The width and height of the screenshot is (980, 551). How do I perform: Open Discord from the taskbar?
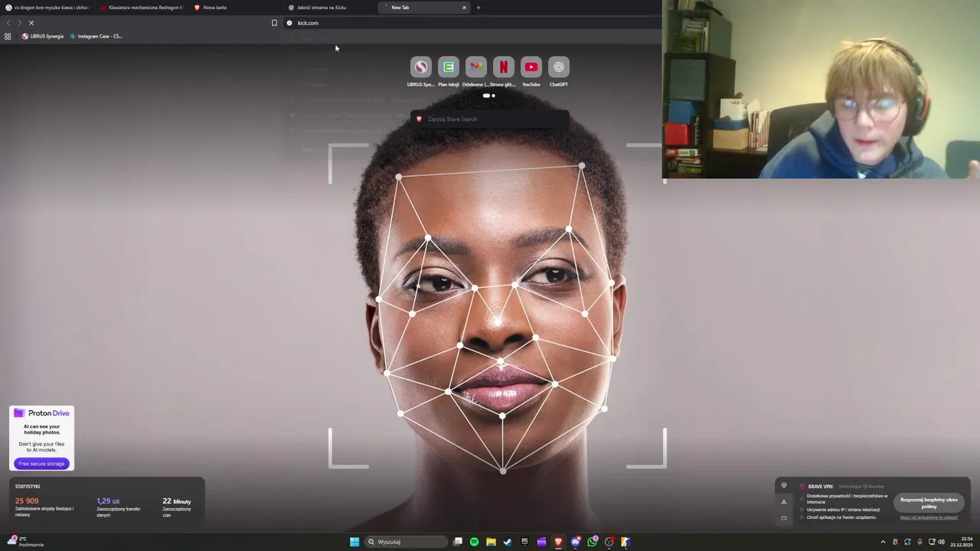point(576,542)
